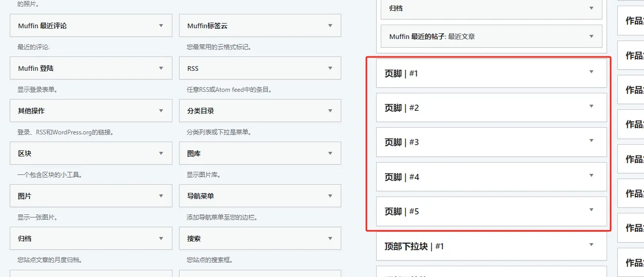This screenshot has height=277, width=644.
Task: Expand the RSS widget arrow
Action: point(330,68)
